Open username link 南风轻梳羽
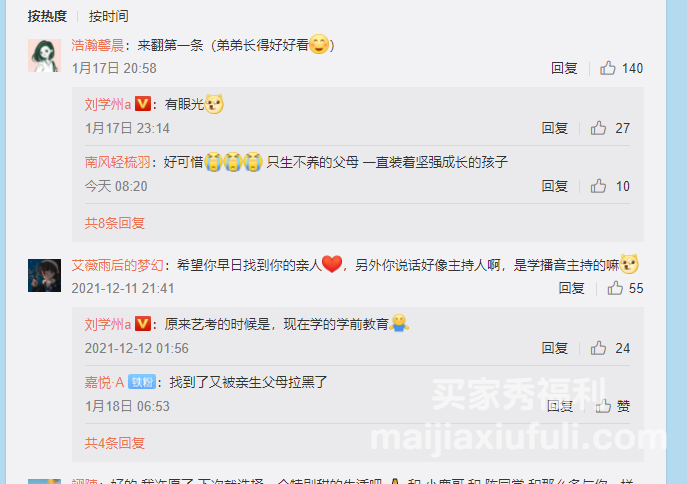 coord(117,162)
